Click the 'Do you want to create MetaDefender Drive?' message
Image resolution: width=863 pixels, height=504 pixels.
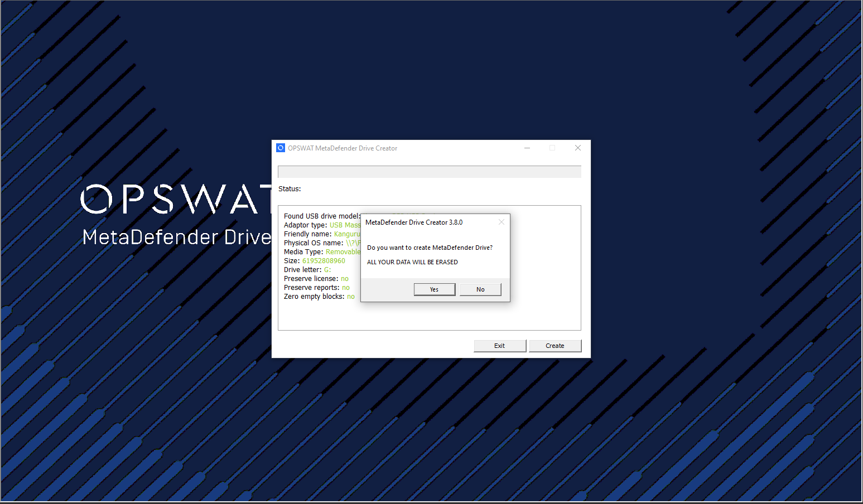430,248
